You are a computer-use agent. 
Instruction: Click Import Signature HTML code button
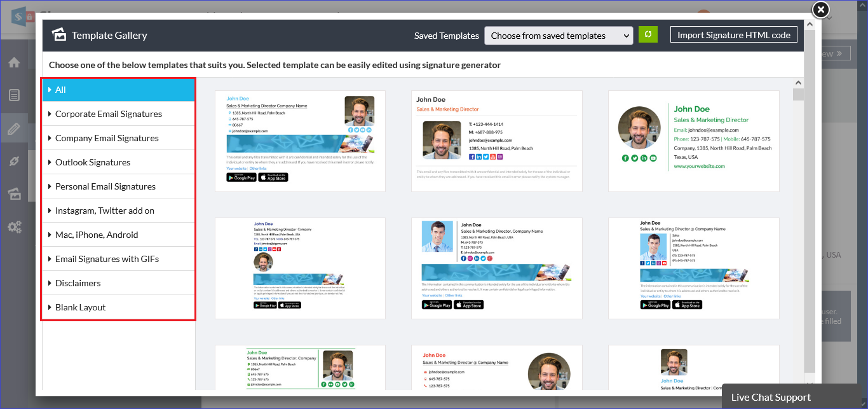pos(733,35)
